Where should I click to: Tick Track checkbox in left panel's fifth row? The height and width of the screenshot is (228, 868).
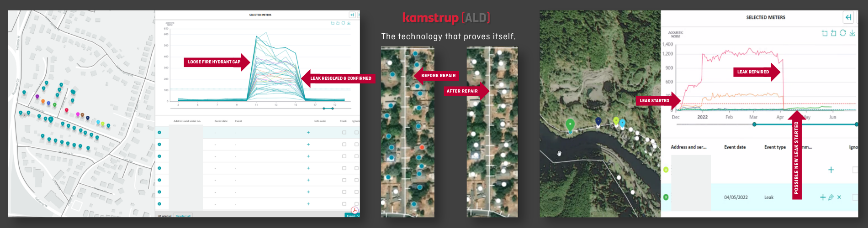(x=344, y=180)
